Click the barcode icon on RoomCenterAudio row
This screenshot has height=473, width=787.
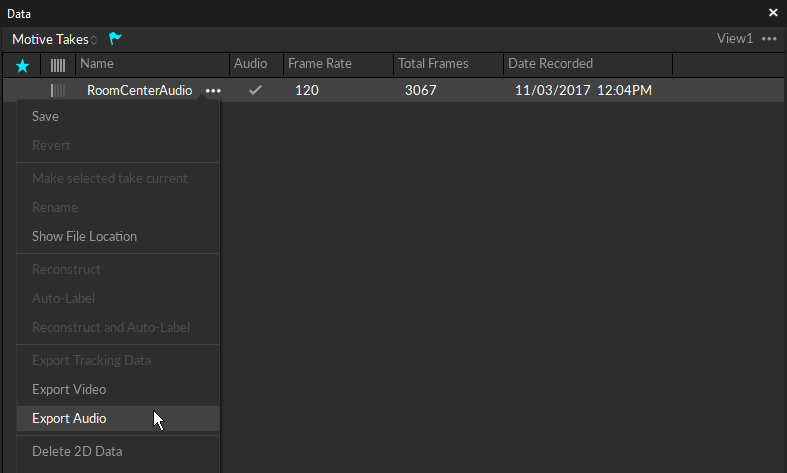(x=58, y=91)
